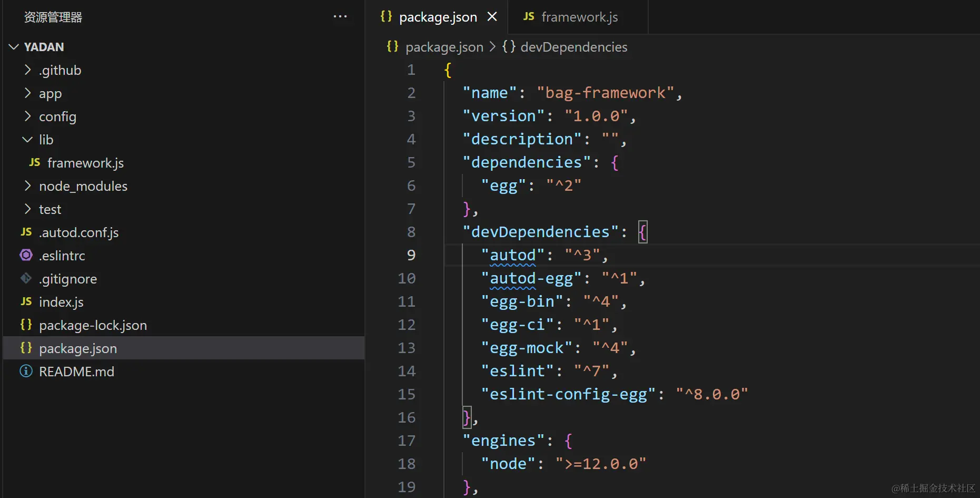Screen dimensions: 980x498
Task: Collapse the YADAN root folder
Action: tap(14, 47)
